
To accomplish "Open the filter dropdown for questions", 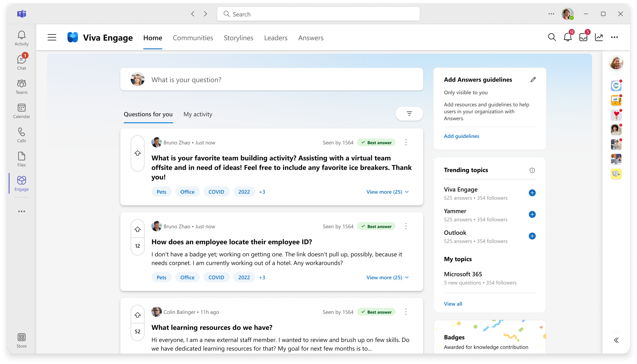I will (409, 114).
